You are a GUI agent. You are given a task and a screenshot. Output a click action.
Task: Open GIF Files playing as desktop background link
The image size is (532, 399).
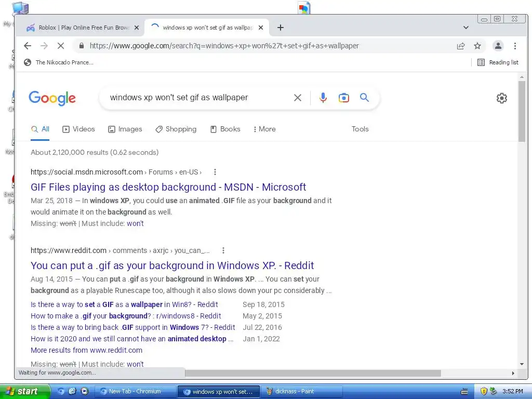168,187
